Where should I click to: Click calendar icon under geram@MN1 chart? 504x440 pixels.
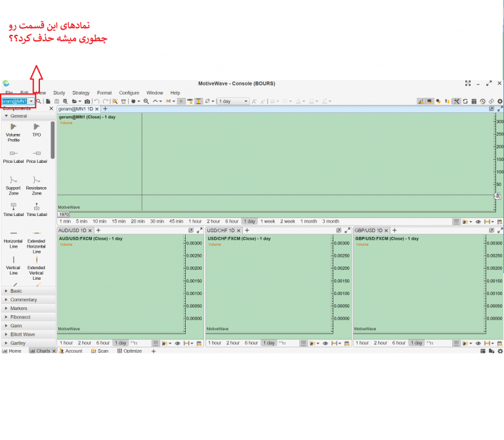[500, 221]
